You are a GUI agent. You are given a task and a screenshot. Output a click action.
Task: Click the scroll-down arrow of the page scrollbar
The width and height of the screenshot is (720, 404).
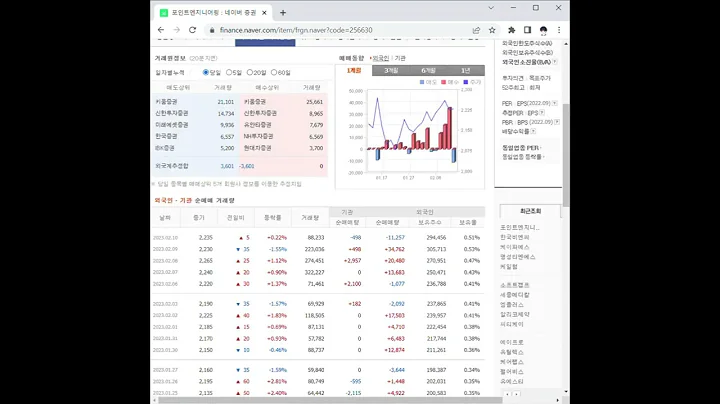click(566, 392)
